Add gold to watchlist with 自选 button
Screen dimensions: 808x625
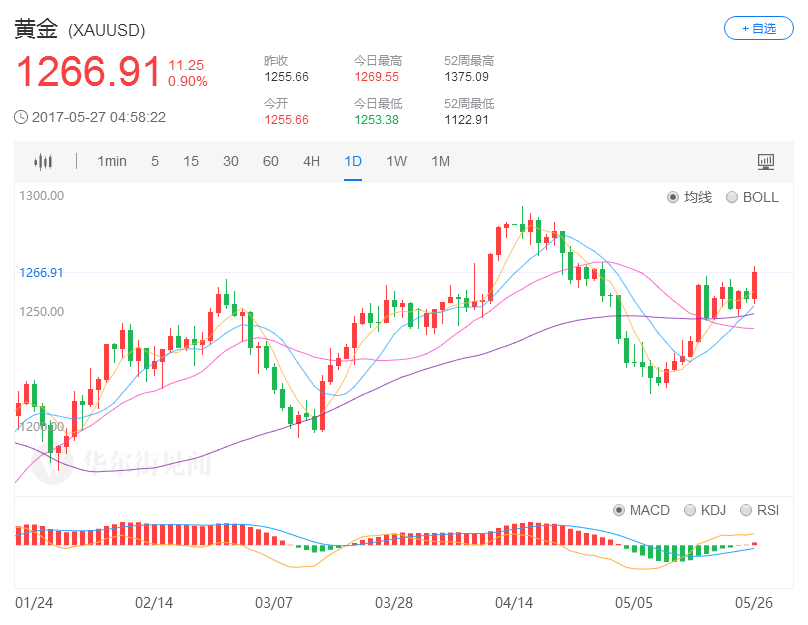coord(758,29)
